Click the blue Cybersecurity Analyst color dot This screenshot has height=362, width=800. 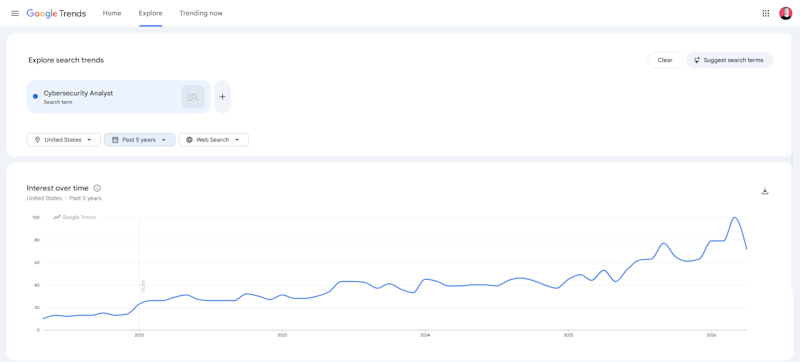35,96
